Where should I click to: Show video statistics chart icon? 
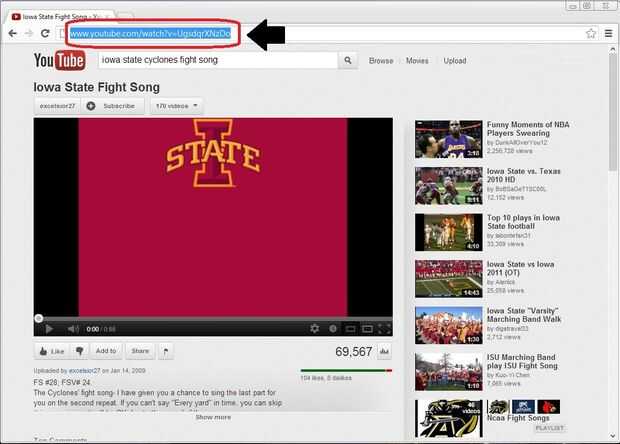(384, 351)
